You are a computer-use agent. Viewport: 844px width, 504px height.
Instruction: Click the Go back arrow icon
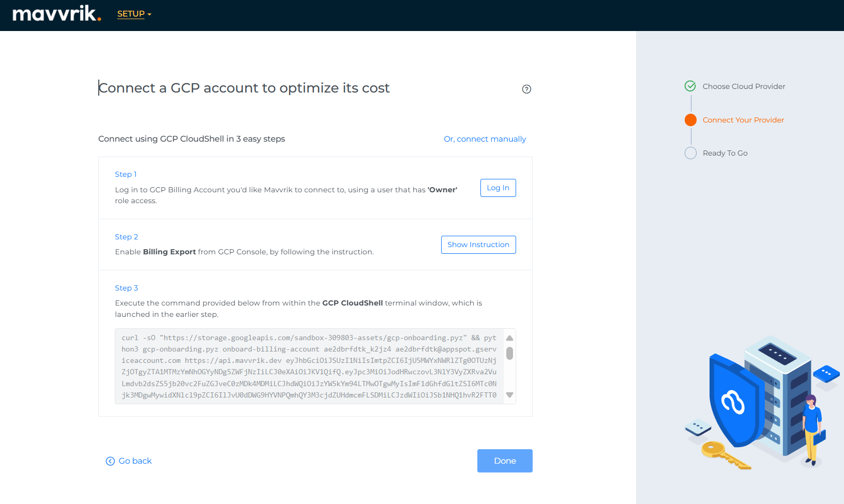110,461
